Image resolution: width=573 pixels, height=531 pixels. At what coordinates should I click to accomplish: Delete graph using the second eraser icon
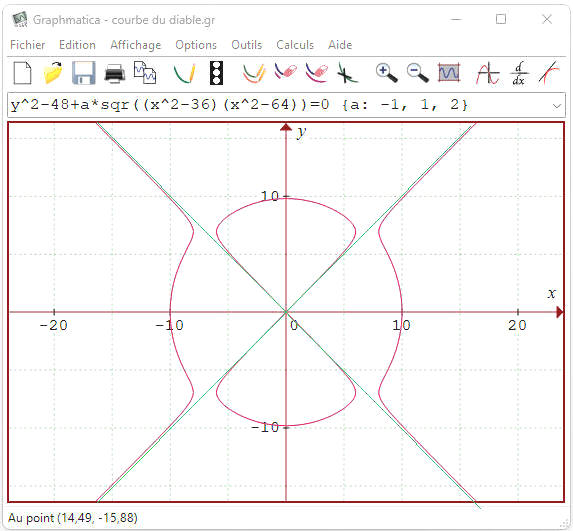click(316, 73)
